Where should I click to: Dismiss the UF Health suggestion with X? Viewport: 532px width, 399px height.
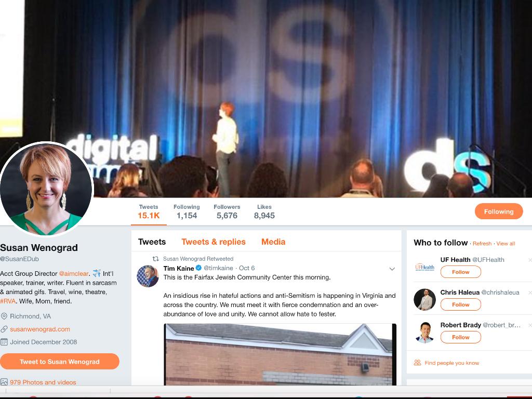[x=529, y=260]
